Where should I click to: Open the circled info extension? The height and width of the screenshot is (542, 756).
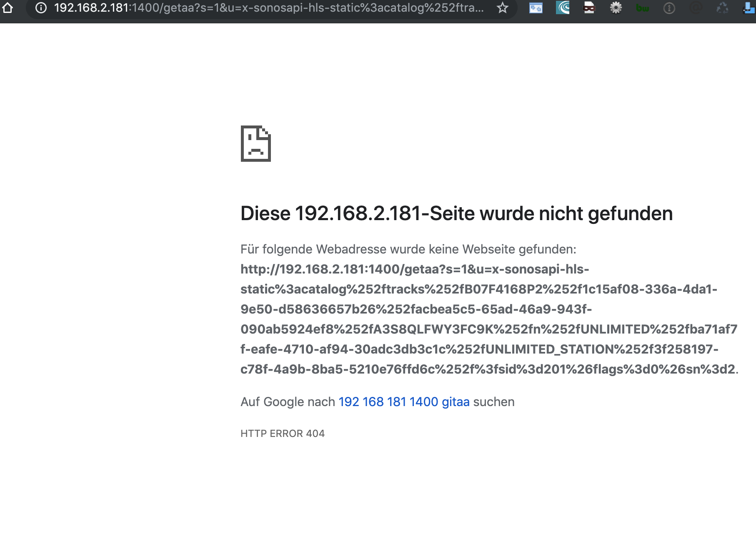[669, 7]
